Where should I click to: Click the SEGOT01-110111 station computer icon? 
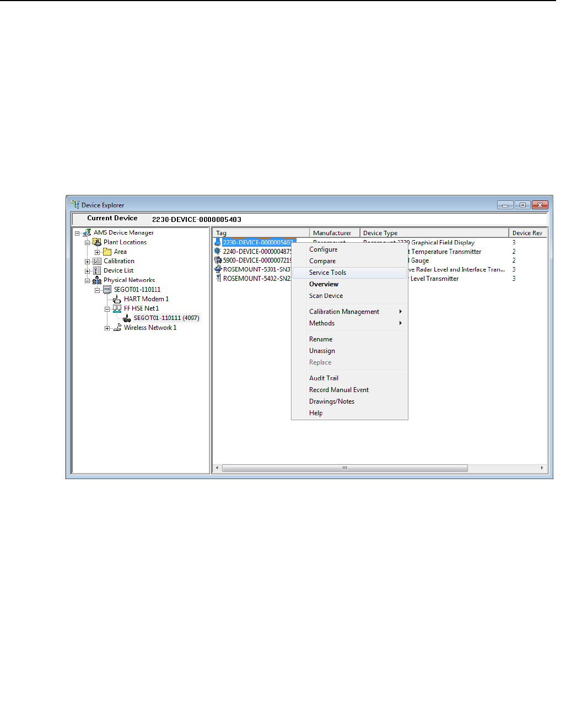(107, 290)
